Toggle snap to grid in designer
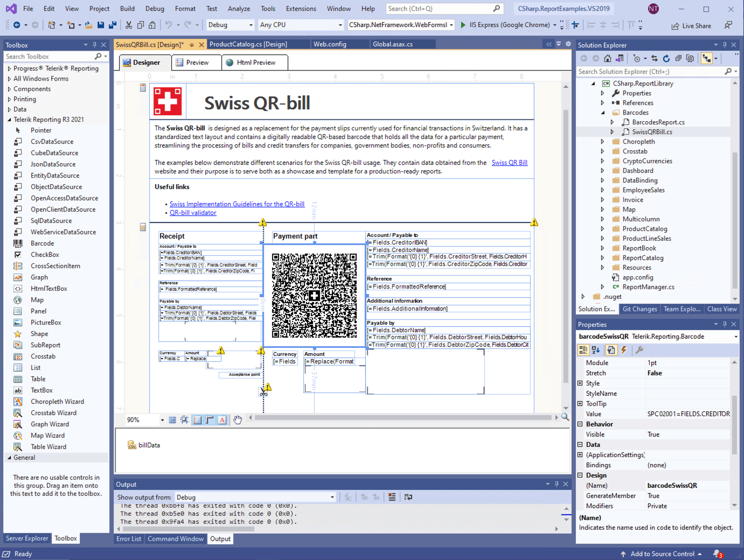This screenshot has width=744, height=560. pyautogui.click(x=185, y=420)
